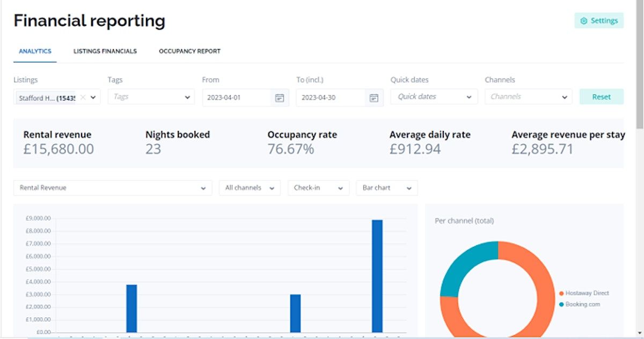Switch to the Occupancy Report tab
This screenshot has height=339, width=644.
click(189, 51)
